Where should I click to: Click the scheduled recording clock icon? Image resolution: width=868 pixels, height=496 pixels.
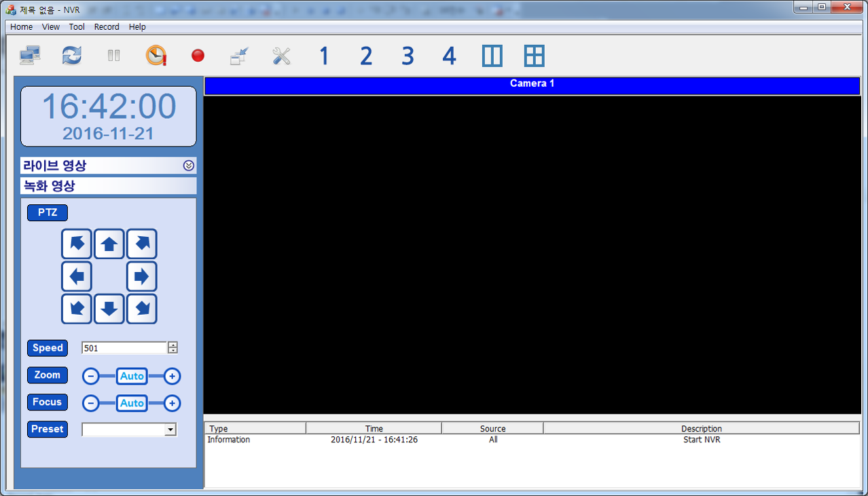(x=156, y=56)
